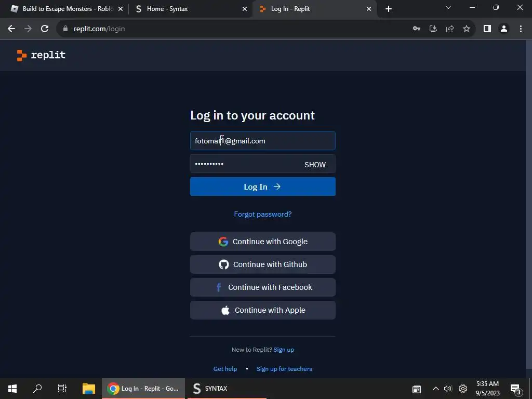Open notification center icon
This screenshot has height=399, width=532.
(515, 389)
